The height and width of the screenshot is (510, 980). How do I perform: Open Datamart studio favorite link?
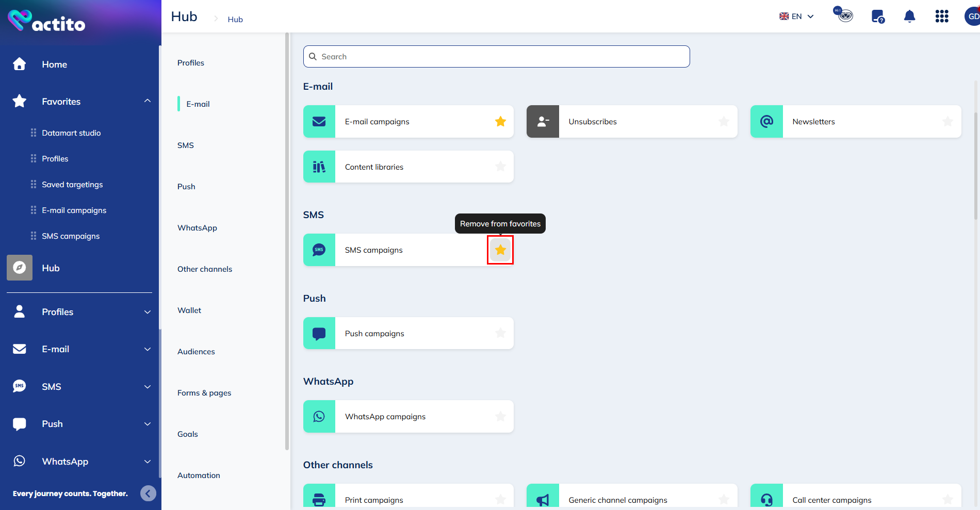(71, 133)
